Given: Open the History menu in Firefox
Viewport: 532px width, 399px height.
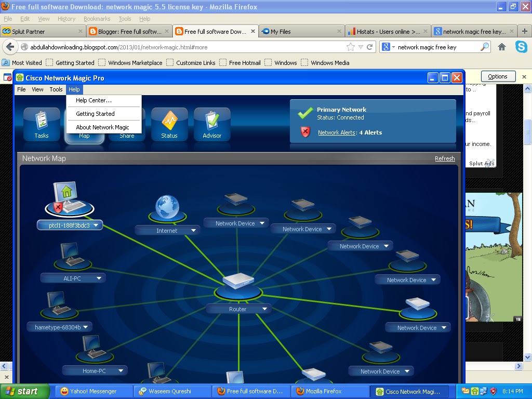Looking at the screenshot, I should coord(66,19).
